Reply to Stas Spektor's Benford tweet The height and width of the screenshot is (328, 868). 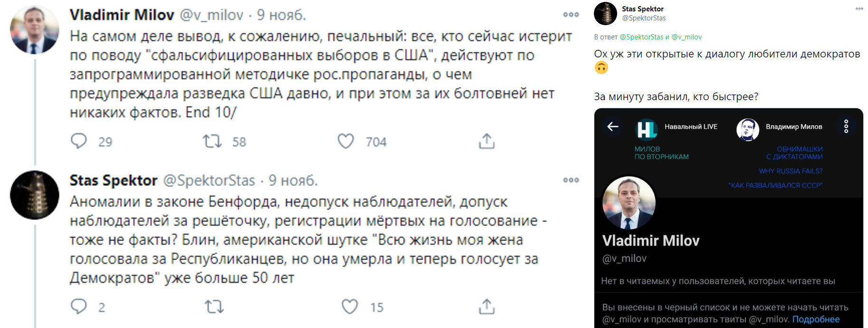click(x=79, y=307)
